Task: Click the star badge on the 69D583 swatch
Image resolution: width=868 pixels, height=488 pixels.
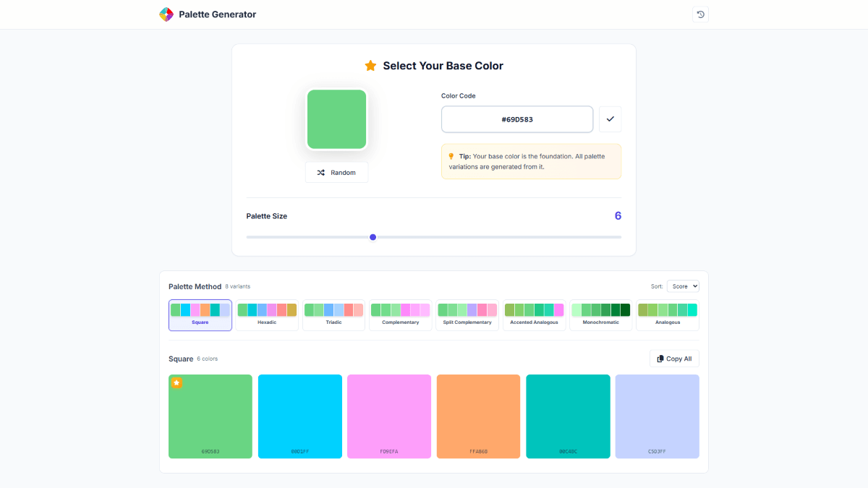Action: click(x=176, y=382)
